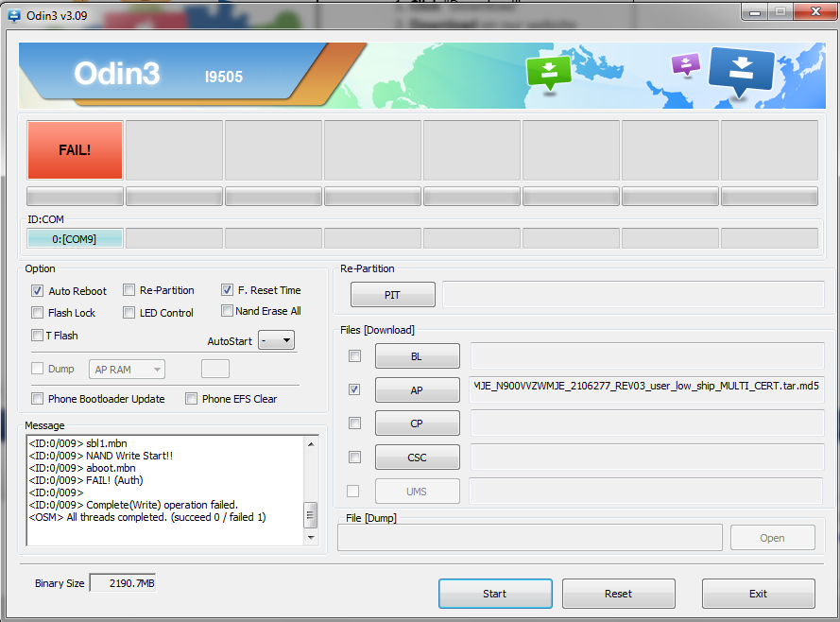
Task: Click the purple download bubble icon in banner
Action: click(685, 65)
